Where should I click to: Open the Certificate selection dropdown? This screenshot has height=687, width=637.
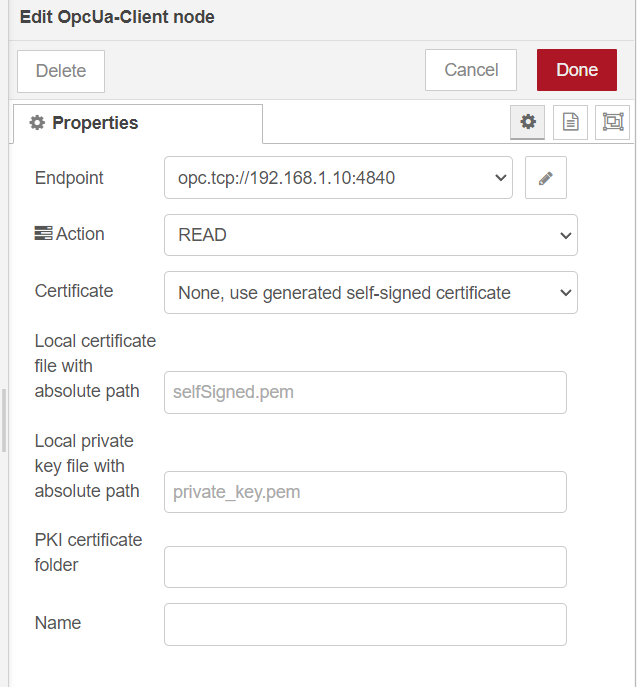[370, 292]
